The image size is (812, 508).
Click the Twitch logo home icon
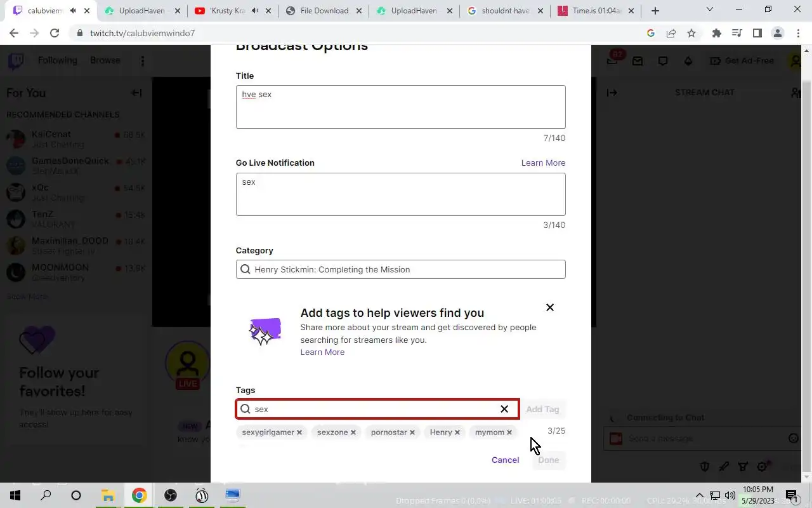(16, 61)
